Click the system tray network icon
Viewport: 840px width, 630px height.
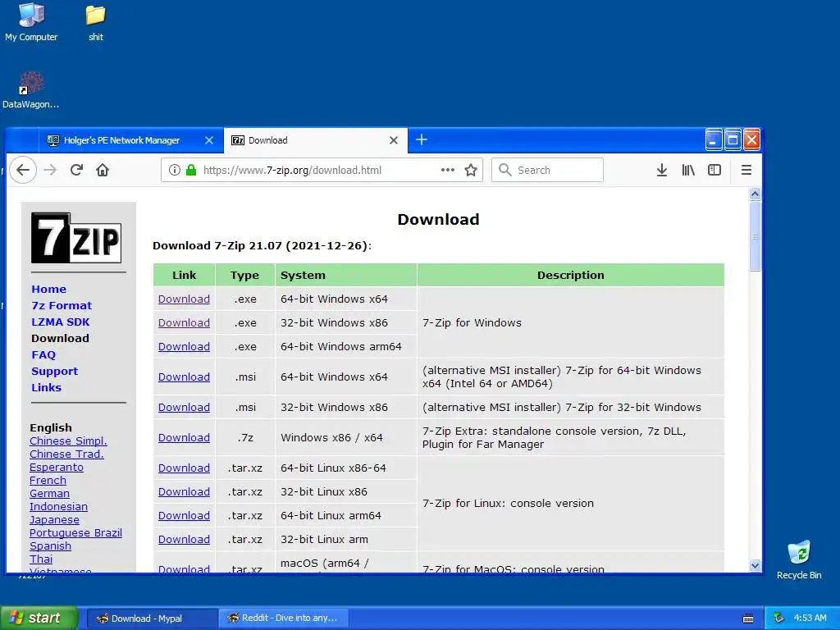778,618
